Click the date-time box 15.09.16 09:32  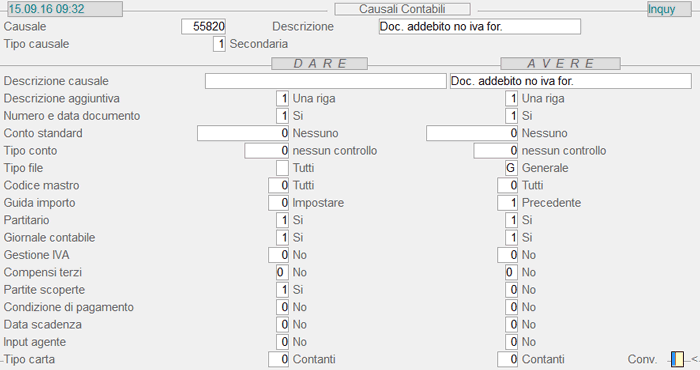point(65,9)
